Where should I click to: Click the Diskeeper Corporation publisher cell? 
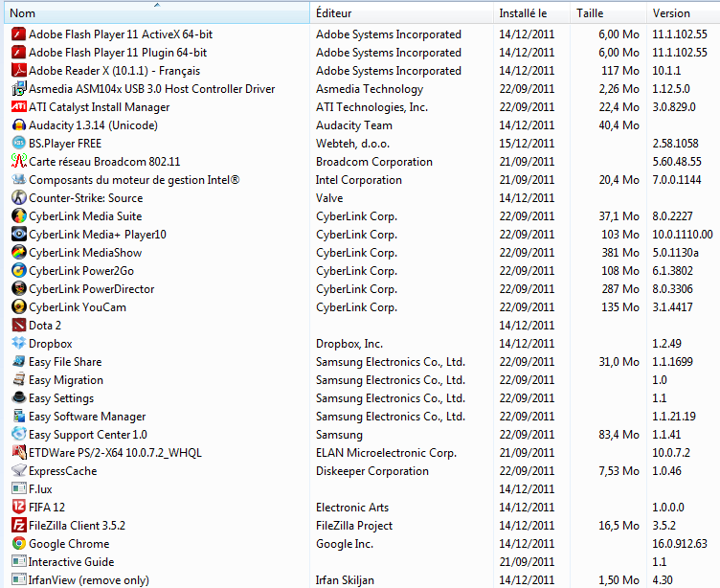[x=372, y=471]
